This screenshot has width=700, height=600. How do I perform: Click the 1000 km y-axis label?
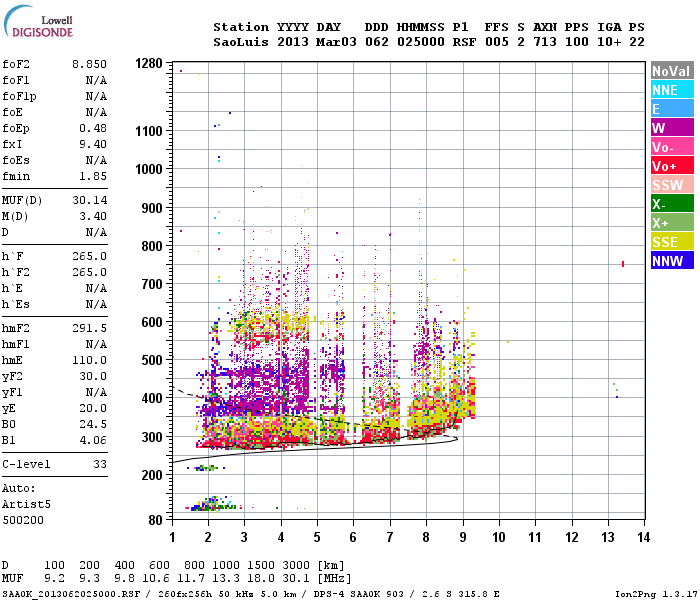tap(149, 169)
